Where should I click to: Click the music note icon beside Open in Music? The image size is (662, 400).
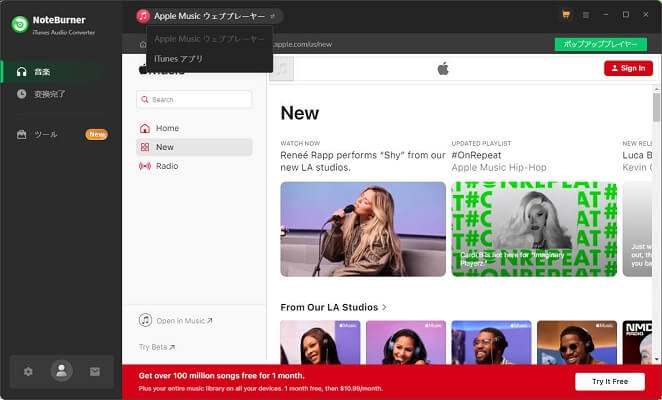click(145, 320)
